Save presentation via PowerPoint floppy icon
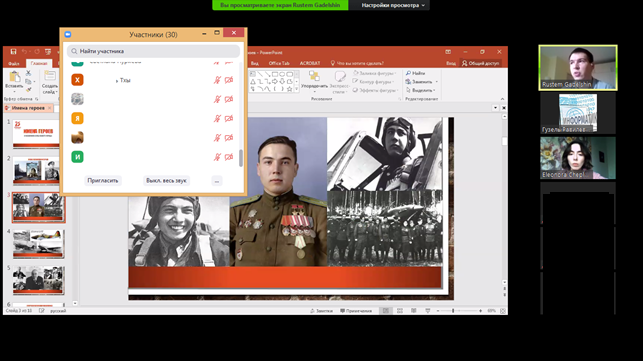This screenshot has height=361, width=643. (x=13, y=52)
